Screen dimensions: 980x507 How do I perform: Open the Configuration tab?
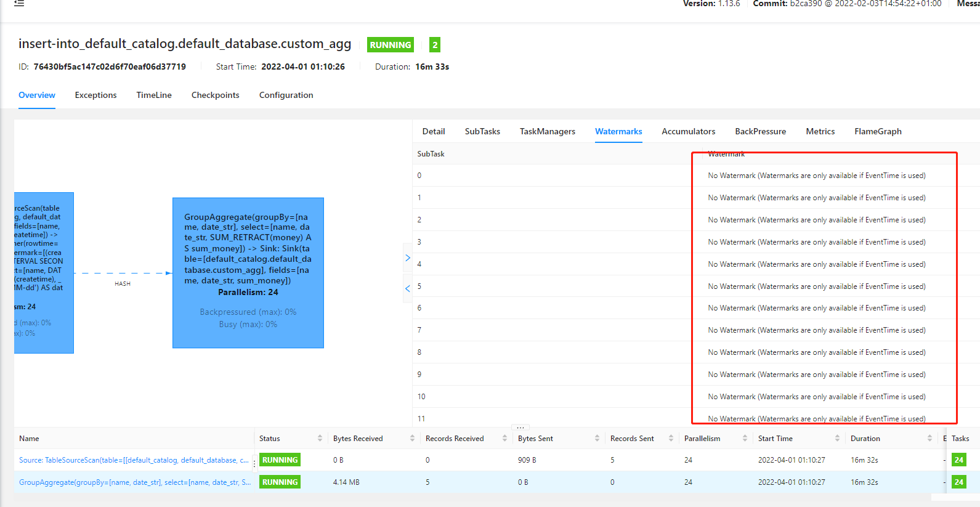(286, 95)
